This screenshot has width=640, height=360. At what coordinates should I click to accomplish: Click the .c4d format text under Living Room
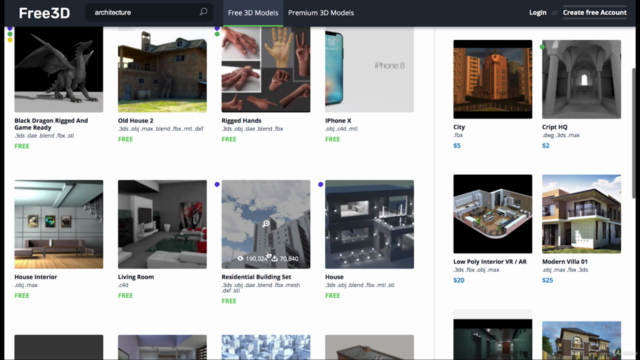tap(123, 285)
